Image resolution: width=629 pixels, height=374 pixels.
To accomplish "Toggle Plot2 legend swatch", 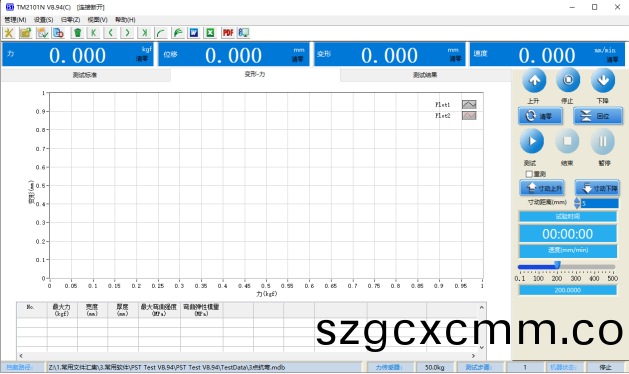I will point(469,116).
